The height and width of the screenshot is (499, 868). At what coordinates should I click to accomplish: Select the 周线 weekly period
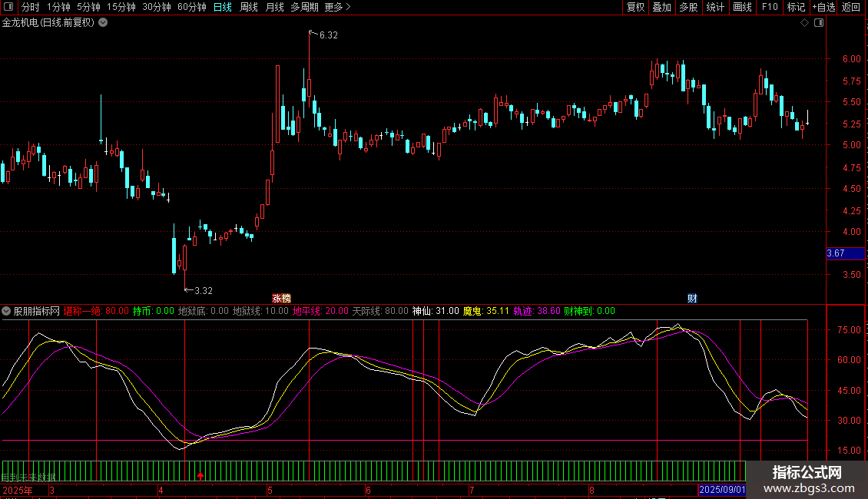tap(249, 7)
